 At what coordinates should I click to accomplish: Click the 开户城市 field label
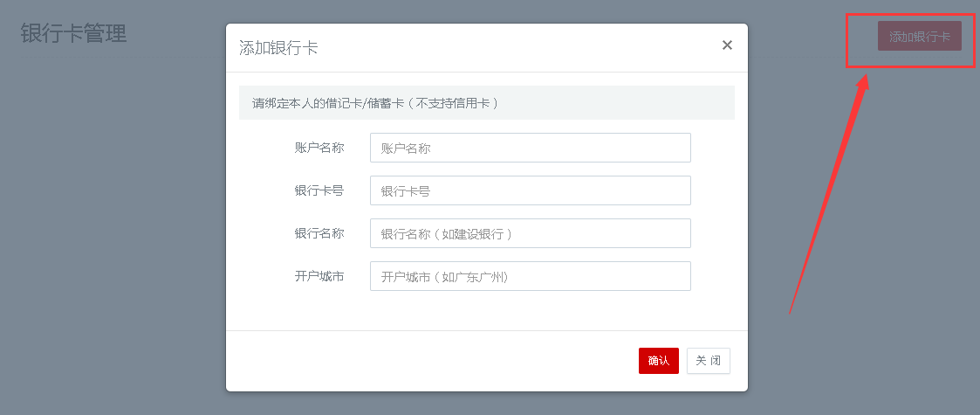(x=319, y=276)
